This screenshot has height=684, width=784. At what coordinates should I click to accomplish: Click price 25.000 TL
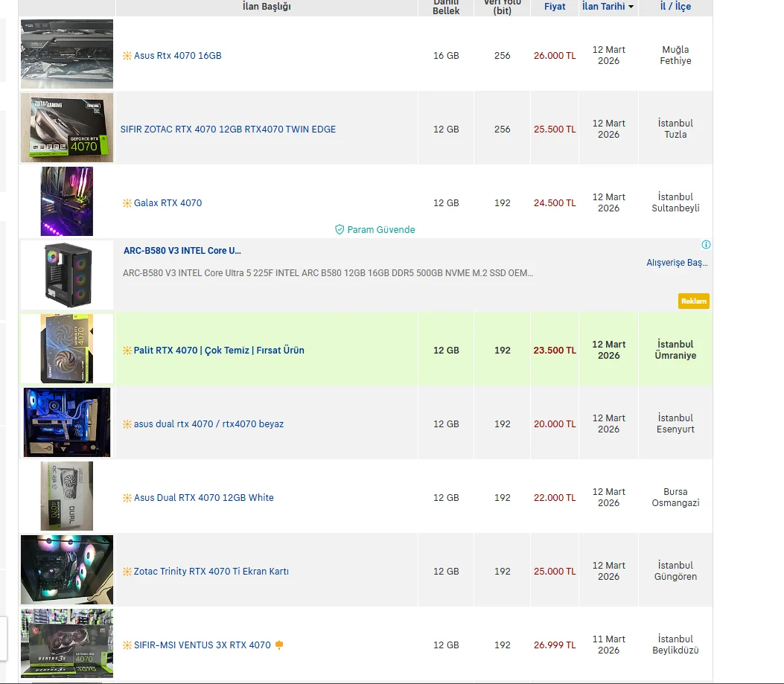(555, 572)
